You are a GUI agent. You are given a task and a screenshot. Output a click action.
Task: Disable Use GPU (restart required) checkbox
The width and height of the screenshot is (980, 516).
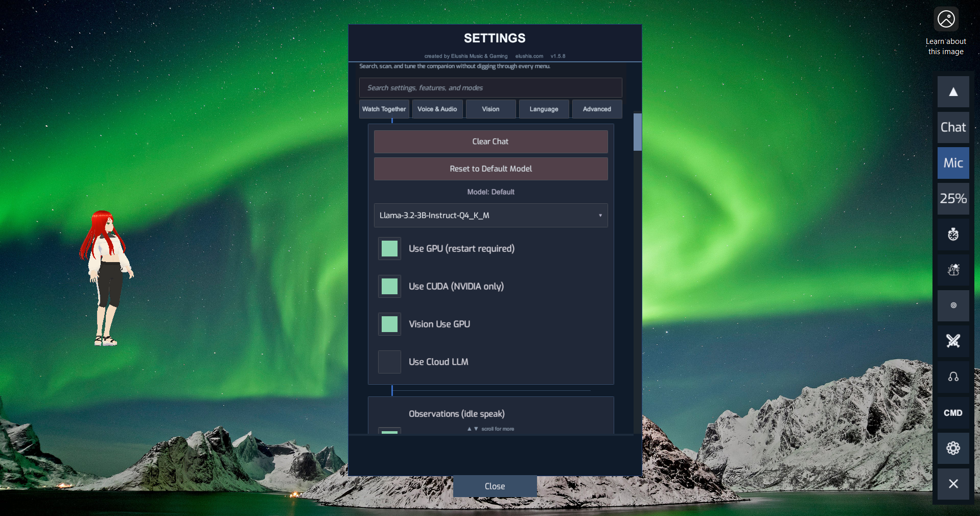point(389,249)
